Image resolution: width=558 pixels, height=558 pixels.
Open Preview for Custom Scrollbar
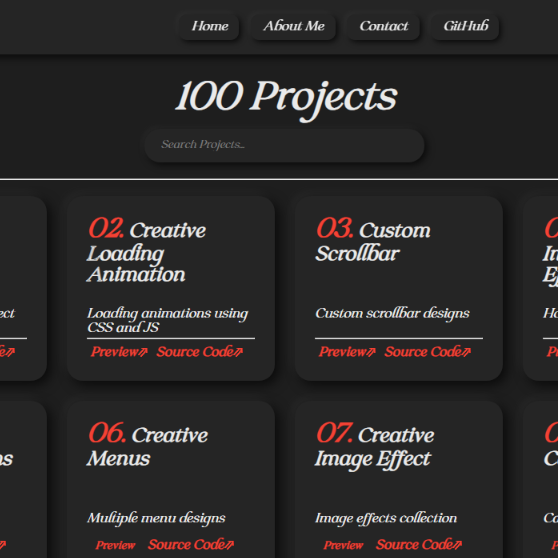[x=347, y=352]
